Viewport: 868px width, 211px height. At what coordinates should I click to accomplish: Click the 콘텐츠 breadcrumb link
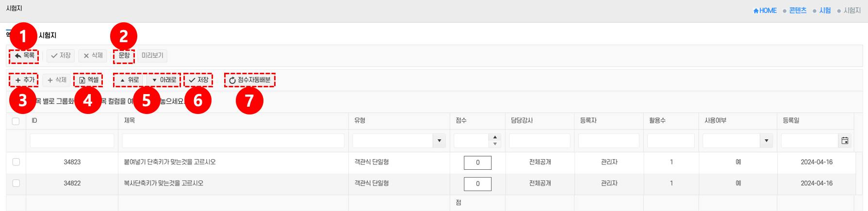(x=798, y=11)
